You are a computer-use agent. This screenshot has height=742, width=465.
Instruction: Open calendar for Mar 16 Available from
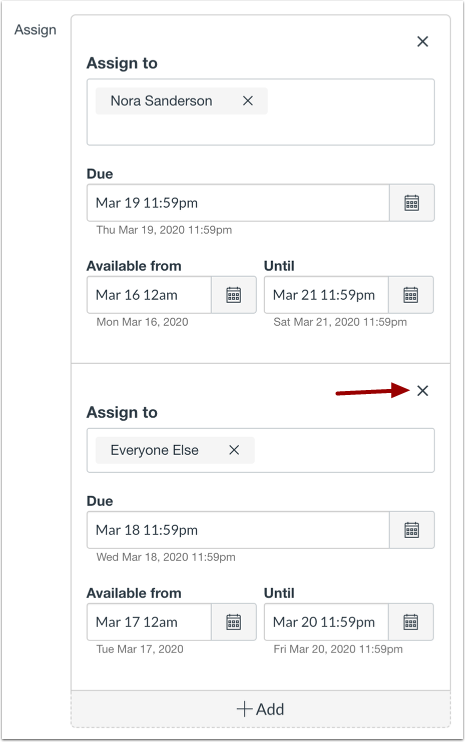[234, 295]
